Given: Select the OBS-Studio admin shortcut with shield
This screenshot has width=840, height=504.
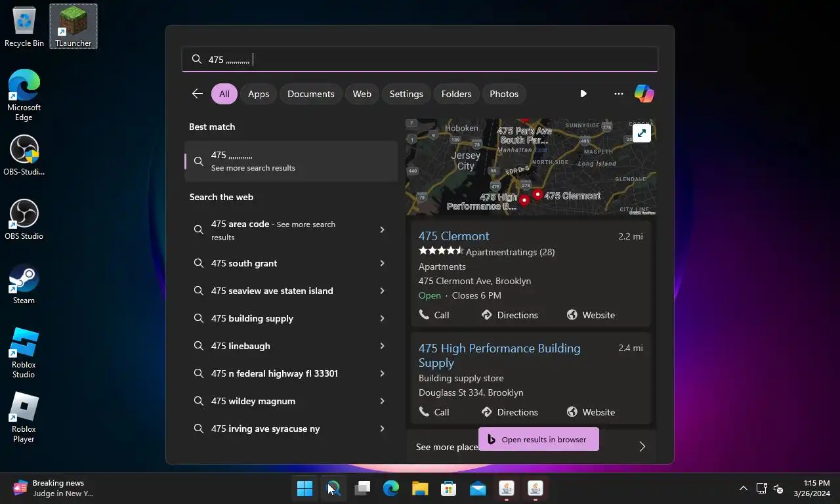Looking at the screenshot, I should pyautogui.click(x=24, y=156).
